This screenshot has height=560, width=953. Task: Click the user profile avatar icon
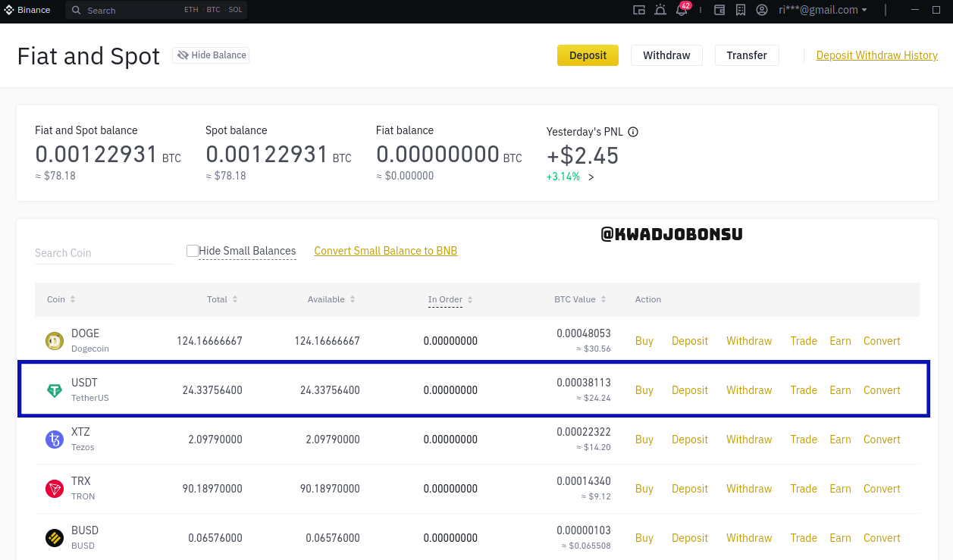pyautogui.click(x=762, y=10)
